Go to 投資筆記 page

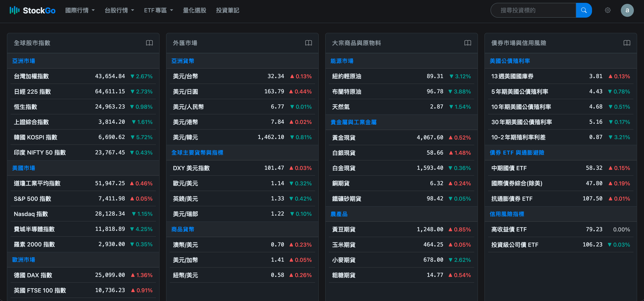click(x=228, y=10)
